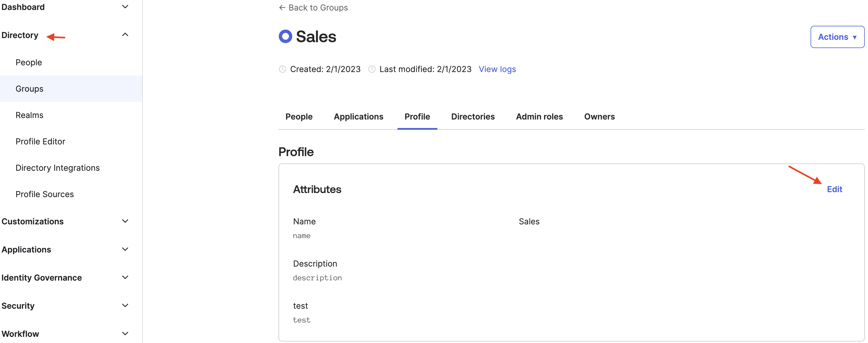Switch to the Directories tab
Image resolution: width=868 pixels, height=343 pixels.
coord(473,117)
